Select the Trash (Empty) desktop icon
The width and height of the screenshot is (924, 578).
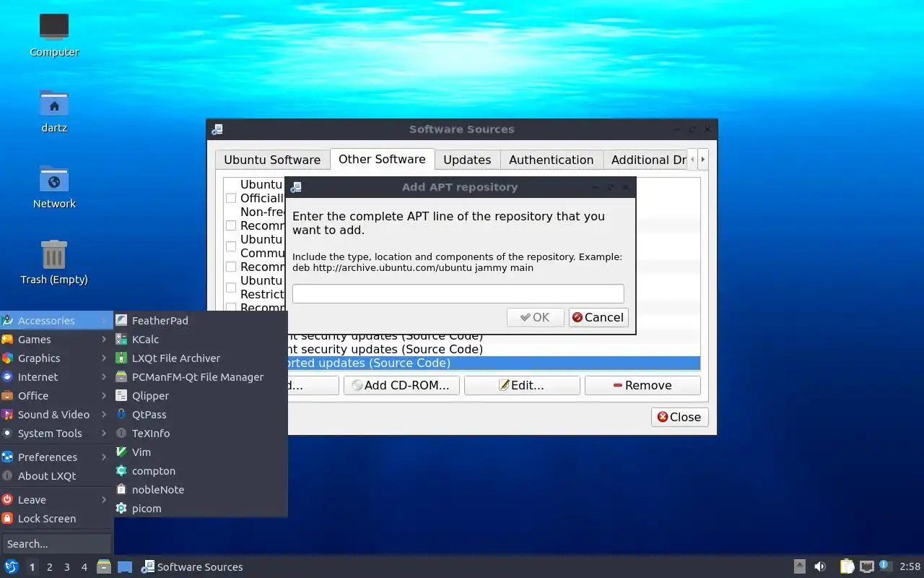tap(54, 262)
